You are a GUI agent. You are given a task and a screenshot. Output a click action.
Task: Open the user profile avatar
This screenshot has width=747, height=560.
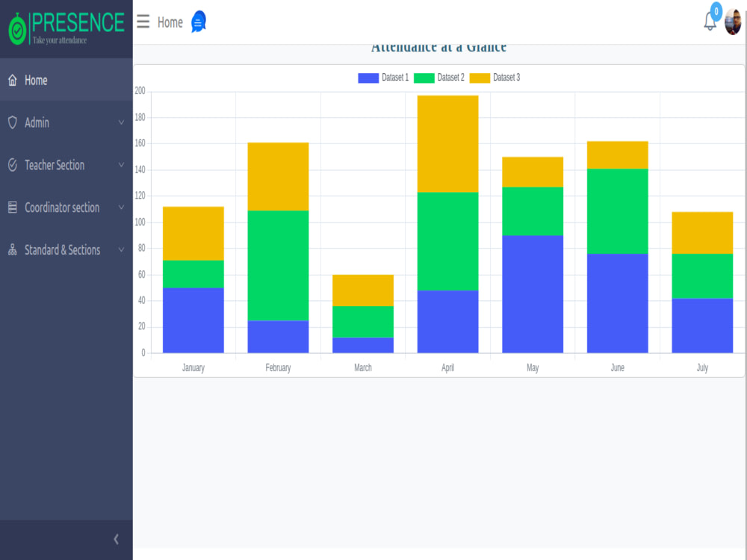click(x=733, y=22)
